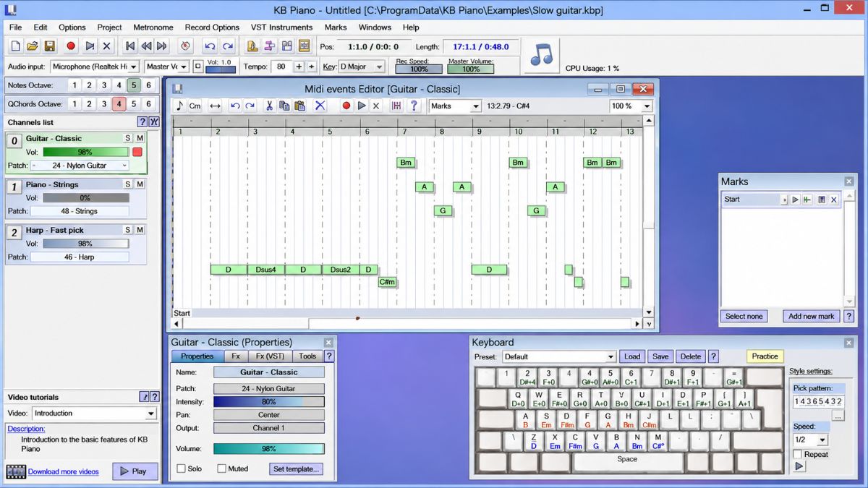Switch to the Tools tab in properties
The height and width of the screenshot is (488, 868).
(307, 356)
